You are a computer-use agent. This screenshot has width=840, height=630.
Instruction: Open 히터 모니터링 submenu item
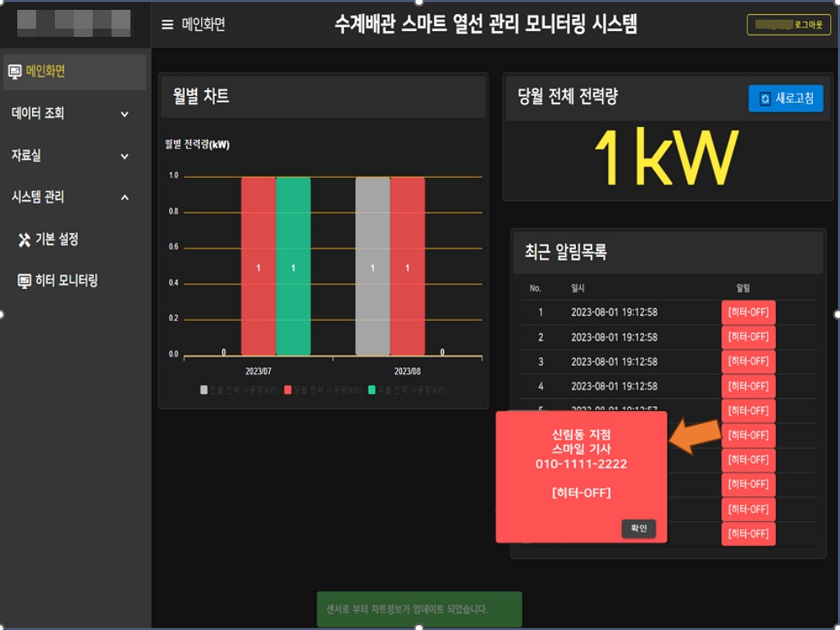pos(66,281)
